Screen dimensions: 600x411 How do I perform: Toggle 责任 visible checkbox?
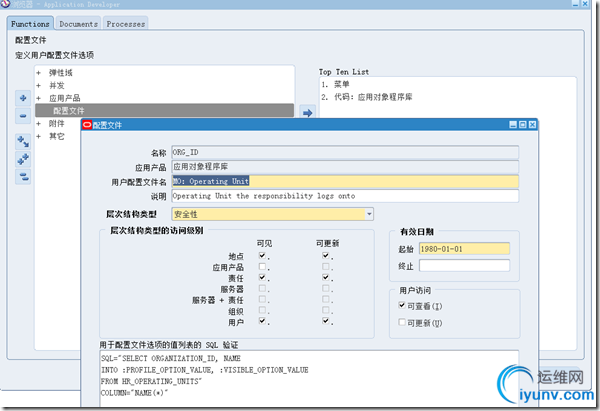click(262, 277)
